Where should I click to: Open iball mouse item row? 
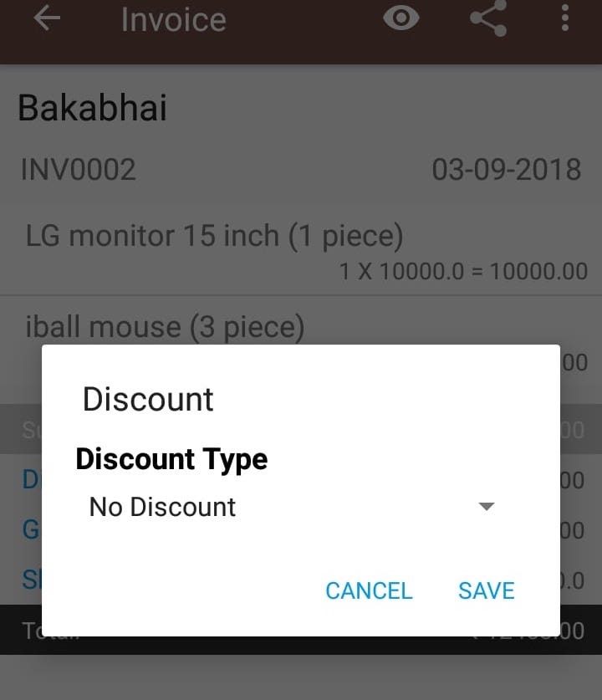click(x=165, y=327)
